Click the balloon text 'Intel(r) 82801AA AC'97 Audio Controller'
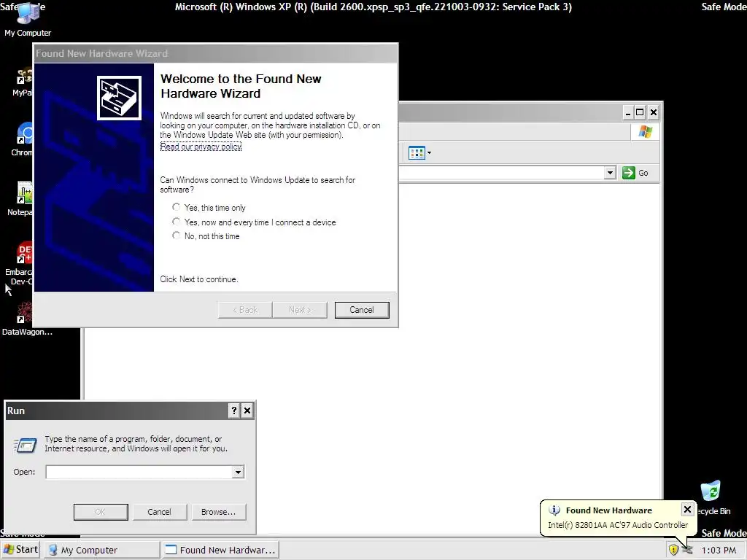Screen dimensions: 747x560 618,525
